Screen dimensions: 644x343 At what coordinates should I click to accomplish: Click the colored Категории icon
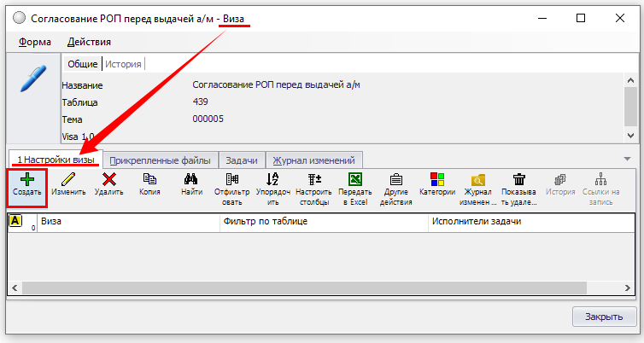tap(436, 180)
